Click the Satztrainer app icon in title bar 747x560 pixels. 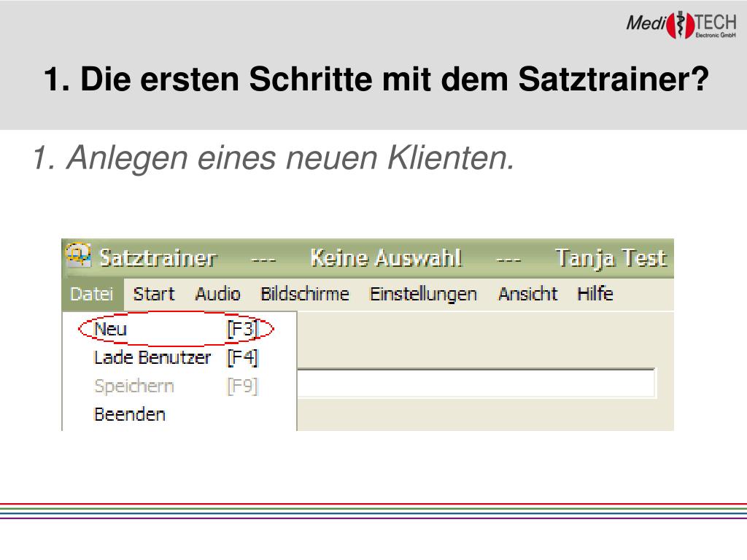[78, 254]
